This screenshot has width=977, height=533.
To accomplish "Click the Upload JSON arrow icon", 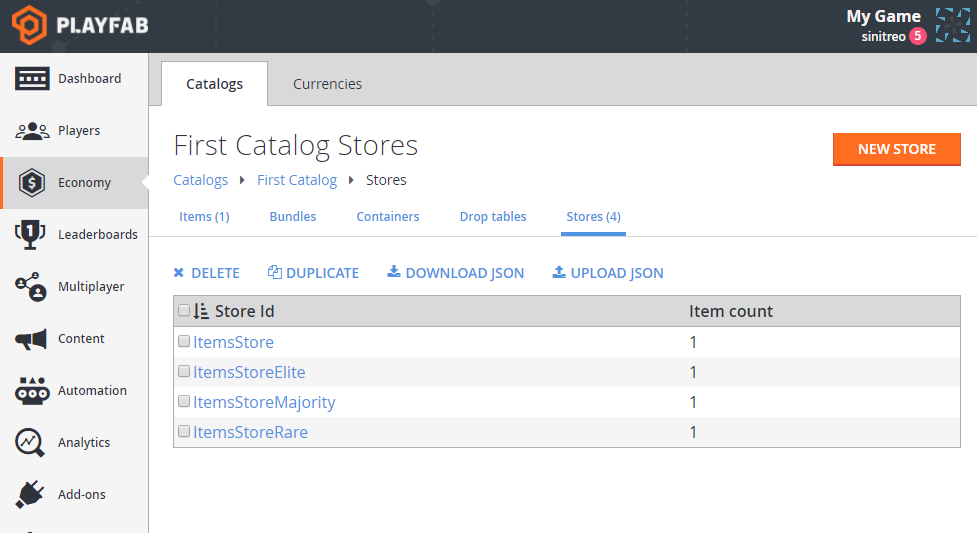I will click(559, 272).
